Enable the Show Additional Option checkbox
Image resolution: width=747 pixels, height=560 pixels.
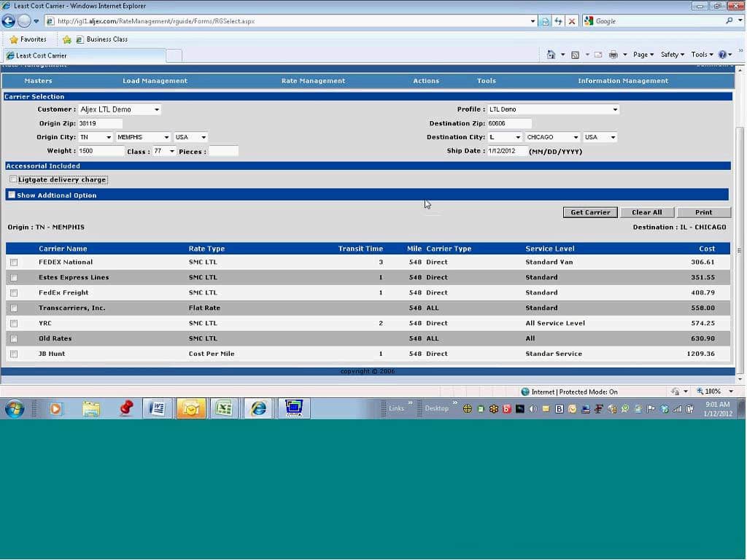12,195
